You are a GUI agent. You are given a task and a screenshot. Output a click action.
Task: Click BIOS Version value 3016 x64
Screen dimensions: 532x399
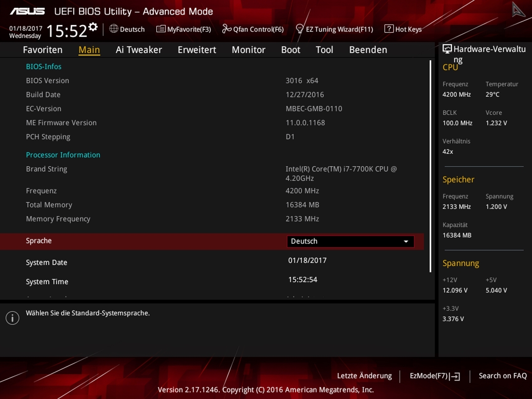click(x=302, y=81)
